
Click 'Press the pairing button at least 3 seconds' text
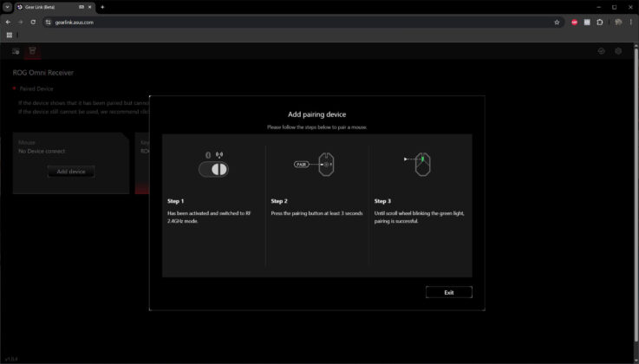(x=316, y=213)
